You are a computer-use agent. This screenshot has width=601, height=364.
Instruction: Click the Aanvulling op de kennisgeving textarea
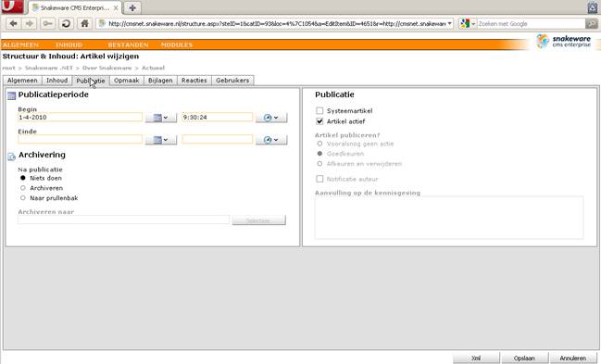pos(449,218)
